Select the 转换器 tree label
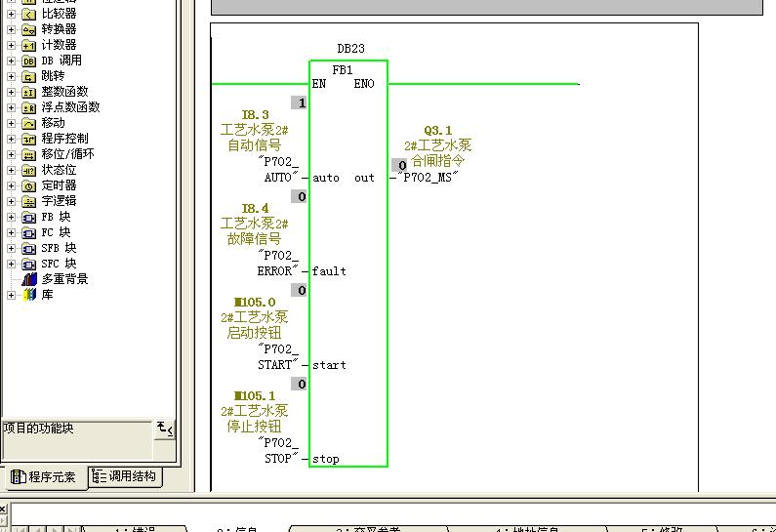Screen dimensions: 776x532 point(59,29)
